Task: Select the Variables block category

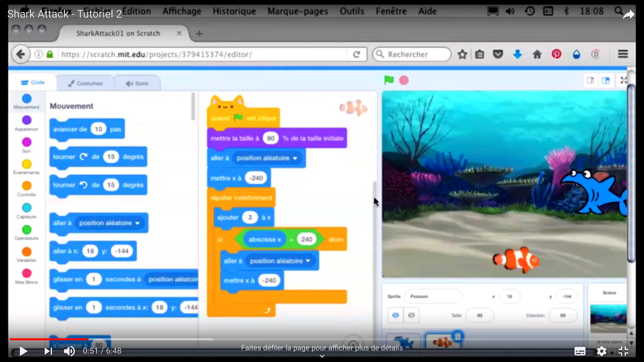Action: 27,254
